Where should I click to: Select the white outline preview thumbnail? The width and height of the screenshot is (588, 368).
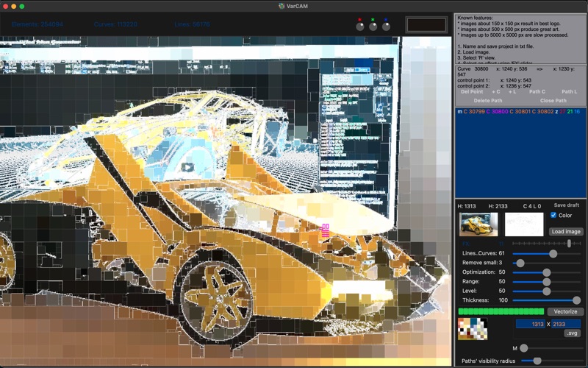pos(524,224)
